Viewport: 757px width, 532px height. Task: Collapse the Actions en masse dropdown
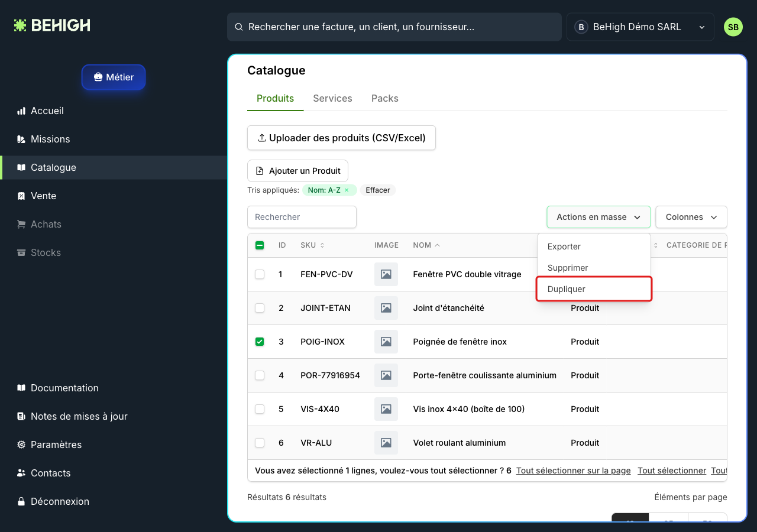point(599,217)
